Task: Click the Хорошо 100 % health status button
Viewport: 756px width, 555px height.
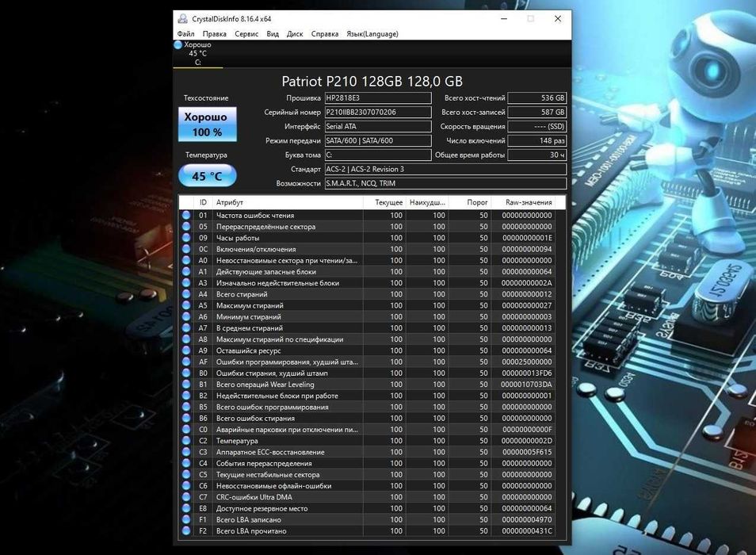Action: click(x=208, y=124)
